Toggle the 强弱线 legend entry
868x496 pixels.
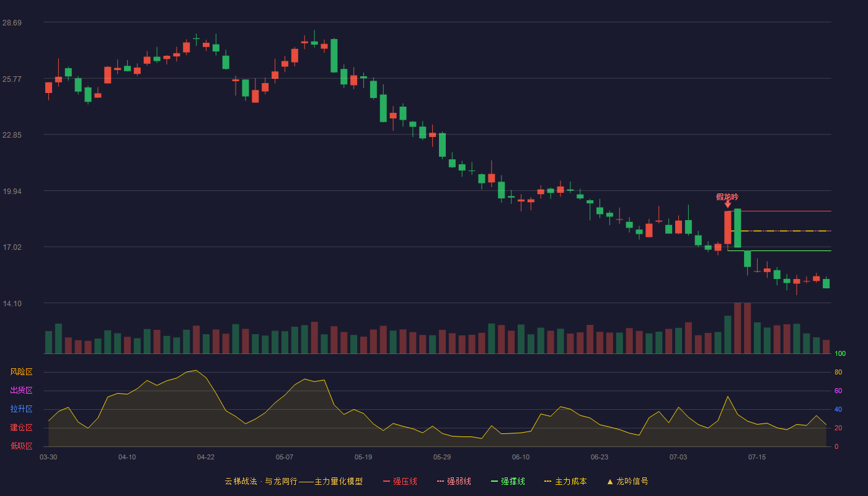click(454, 481)
